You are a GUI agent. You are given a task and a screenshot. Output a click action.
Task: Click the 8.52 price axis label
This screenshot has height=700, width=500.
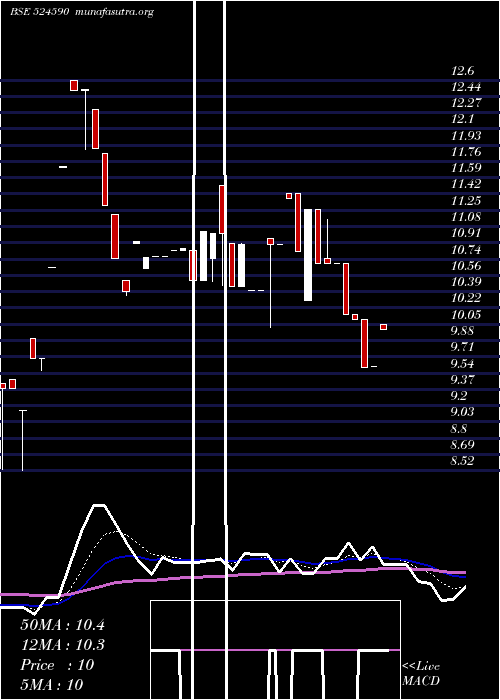pos(462,461)
